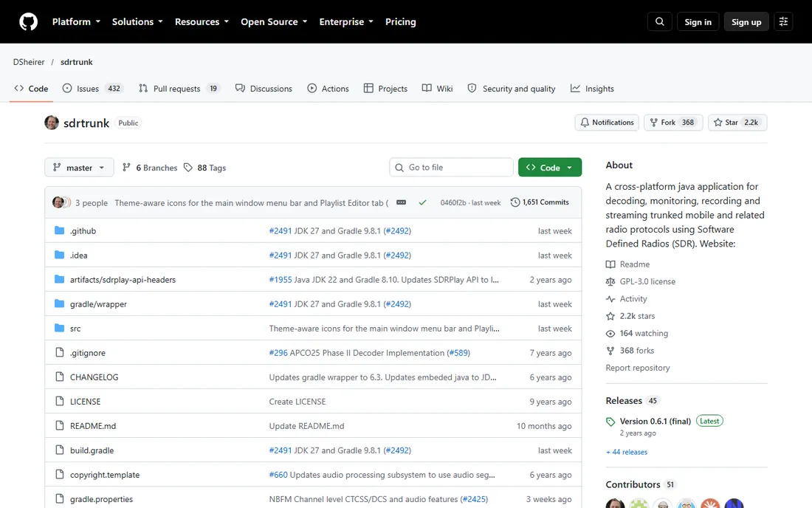Expand the Solutions menu
The image size is (812, 508).
pos(137,21)
